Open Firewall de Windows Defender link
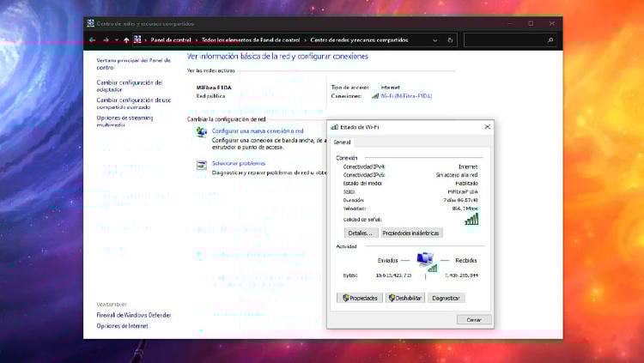This screenshot has width=644, height=363. tap(133, 315)
